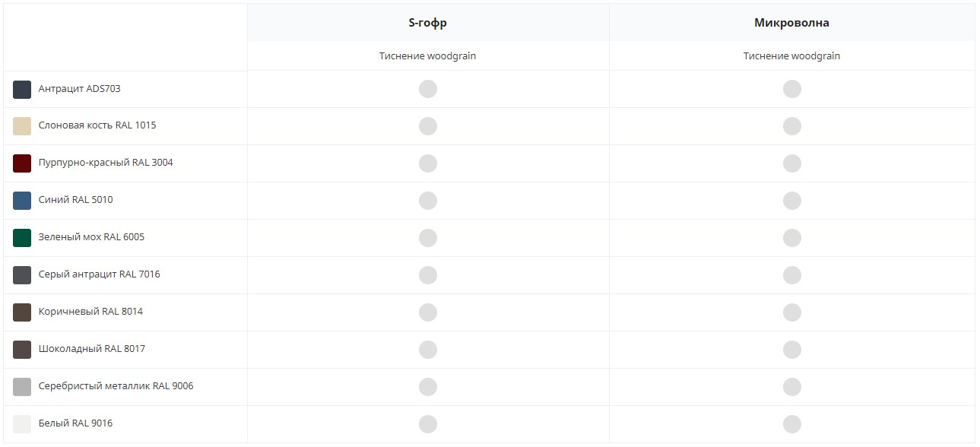Viewport: 980px width, 447px height.
Task: Click the Микроволна column header
Action: 791,23
